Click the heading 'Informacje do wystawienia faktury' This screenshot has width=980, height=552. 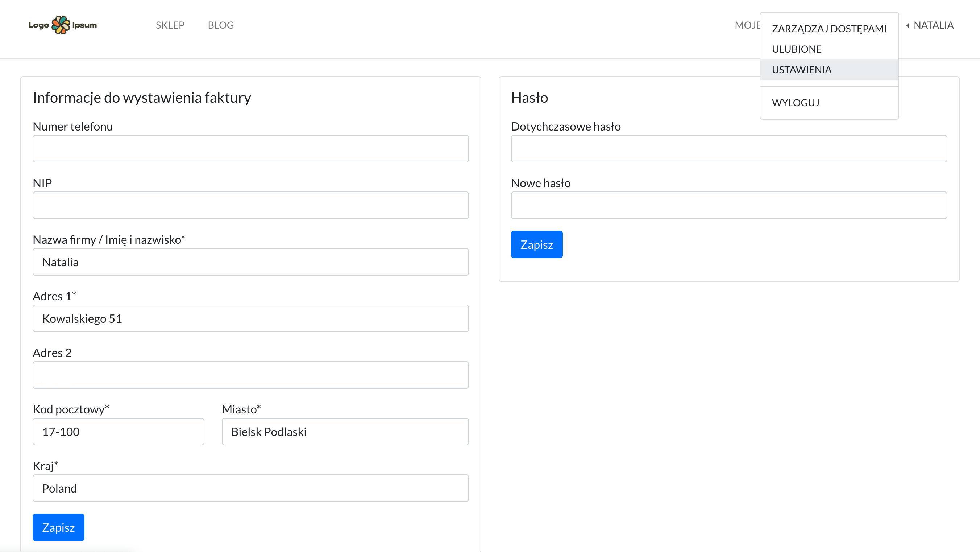pyautogui.click(x=142, y=98)
